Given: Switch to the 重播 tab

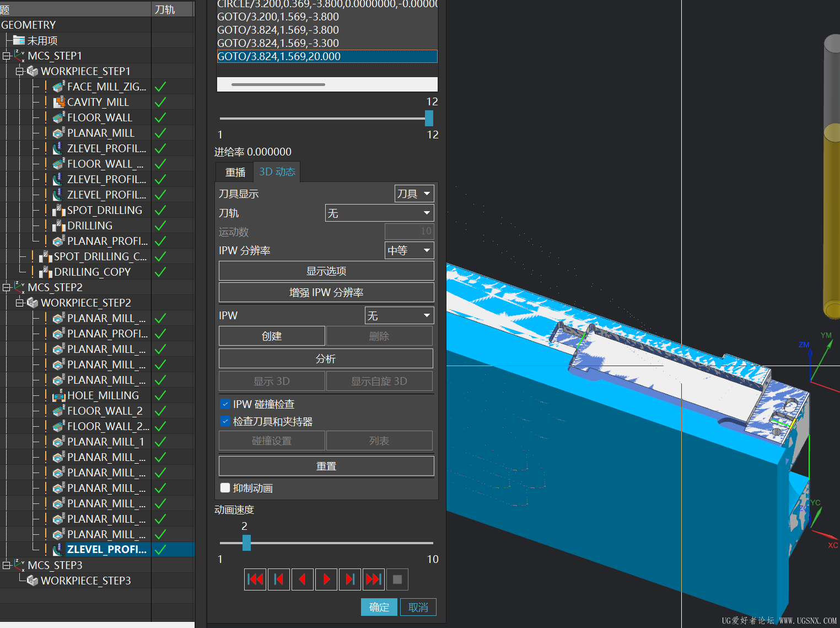Looking at the screenshot, I should (x=235, y=173).
